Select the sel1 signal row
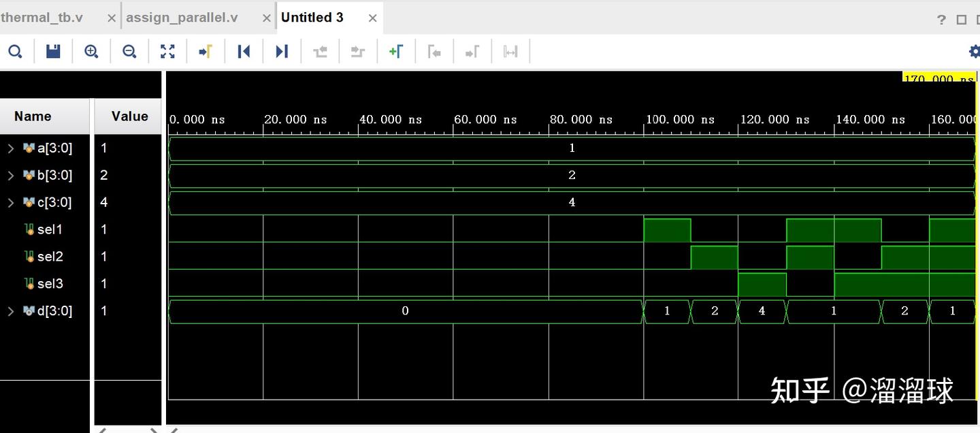This screenshot has height=433, width=980. pyautogui.click(x=46, y=229)
